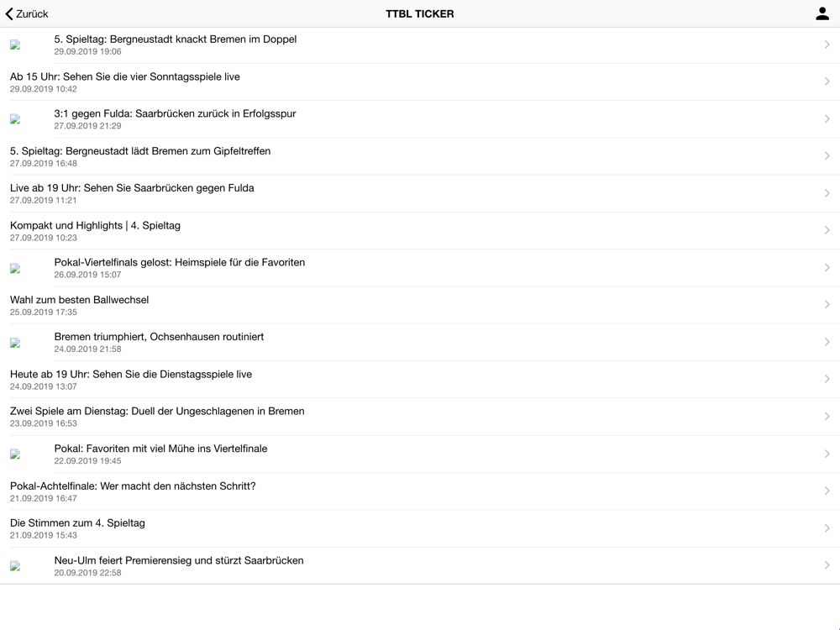840x630 pixels.
Task: Expand chevron for Wahl zum besten Ballwechsel
Action: pyautogui.click(x=827, y=305)
